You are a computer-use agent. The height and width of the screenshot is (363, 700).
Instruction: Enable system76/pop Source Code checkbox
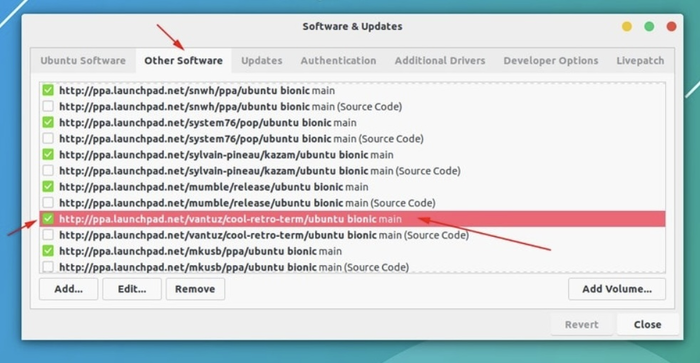(x=48, y=138)
